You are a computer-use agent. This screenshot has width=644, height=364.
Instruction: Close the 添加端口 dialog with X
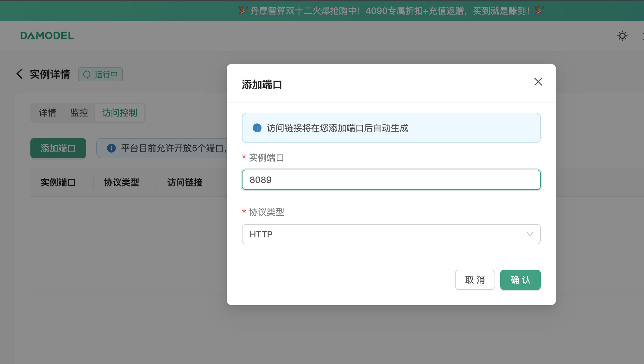(x=538, y=82)
